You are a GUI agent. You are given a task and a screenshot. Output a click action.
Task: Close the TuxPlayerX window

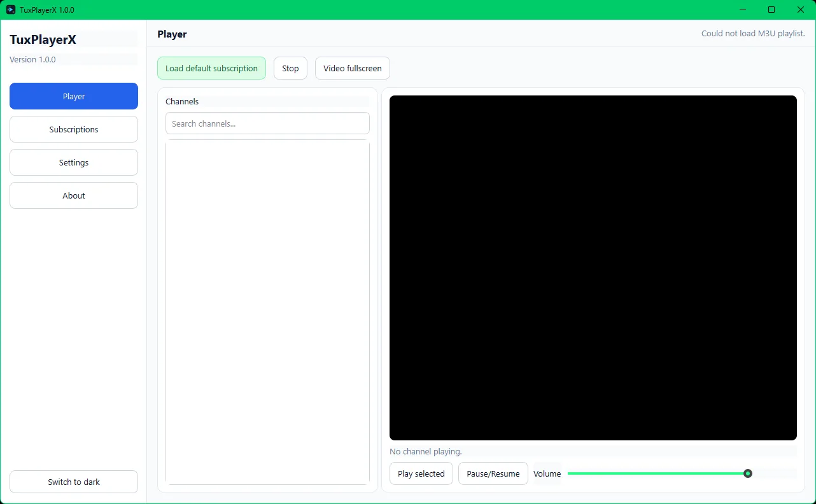tap(801, 10)
